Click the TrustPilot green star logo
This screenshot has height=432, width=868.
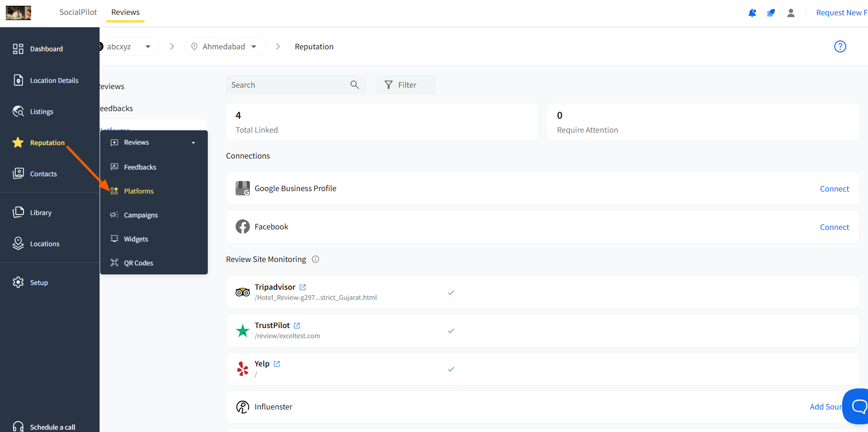[243, 330]
